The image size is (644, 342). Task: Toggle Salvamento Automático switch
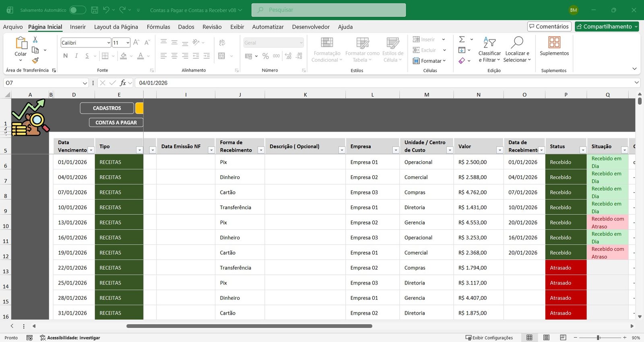point(77,10)
